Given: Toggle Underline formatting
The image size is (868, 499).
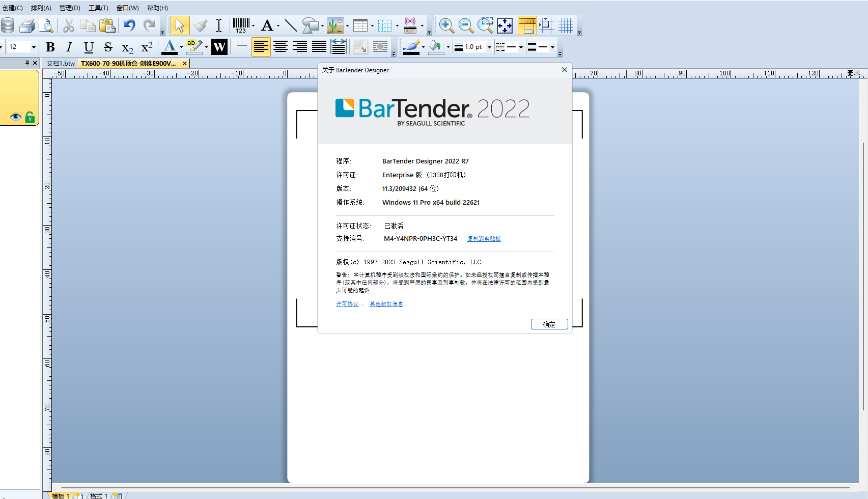Looking at the screenshot, I should point(89,47).
